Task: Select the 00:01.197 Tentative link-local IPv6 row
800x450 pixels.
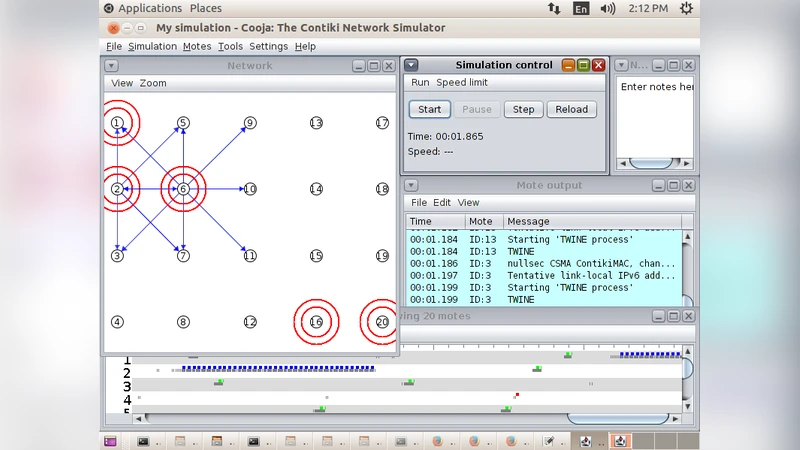Action: pos(544,276)
